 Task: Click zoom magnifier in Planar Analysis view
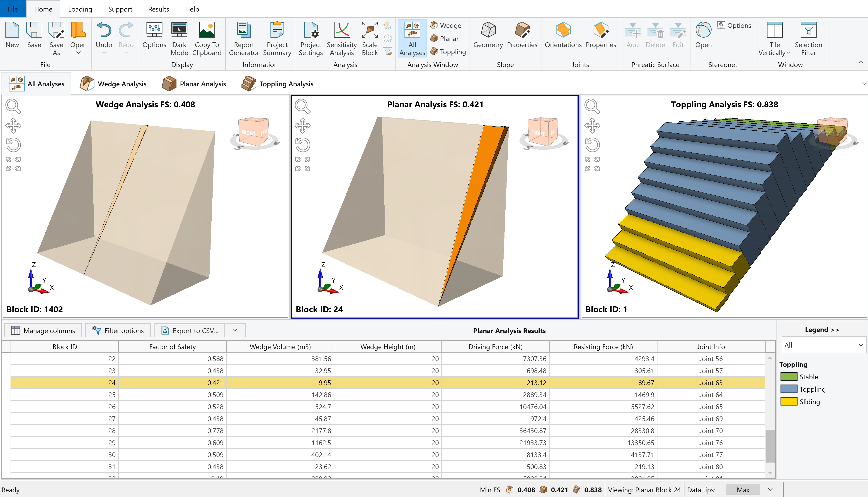click(303, 106)
